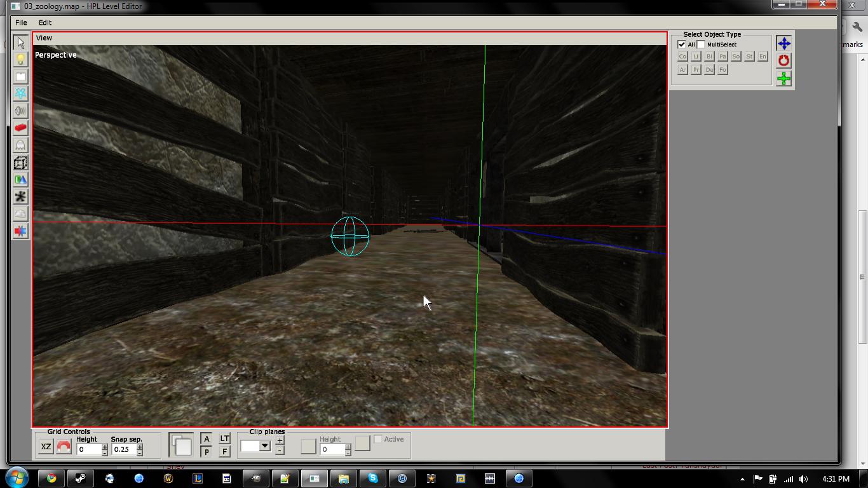Open Skype from the Windows taskbar
This screenshot has width=868, height=488.
[x=373, y=478]
